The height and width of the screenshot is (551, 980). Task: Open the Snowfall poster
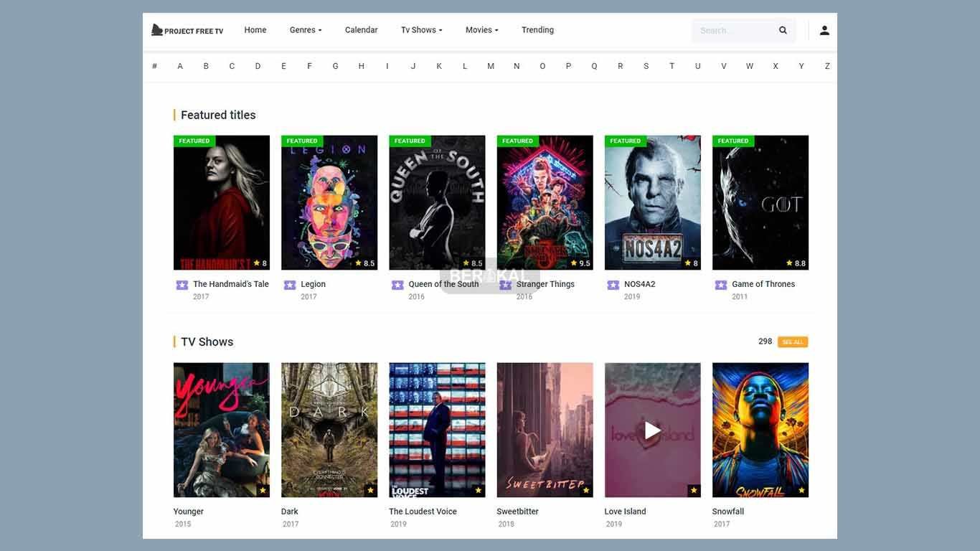[x=760, y=430]
